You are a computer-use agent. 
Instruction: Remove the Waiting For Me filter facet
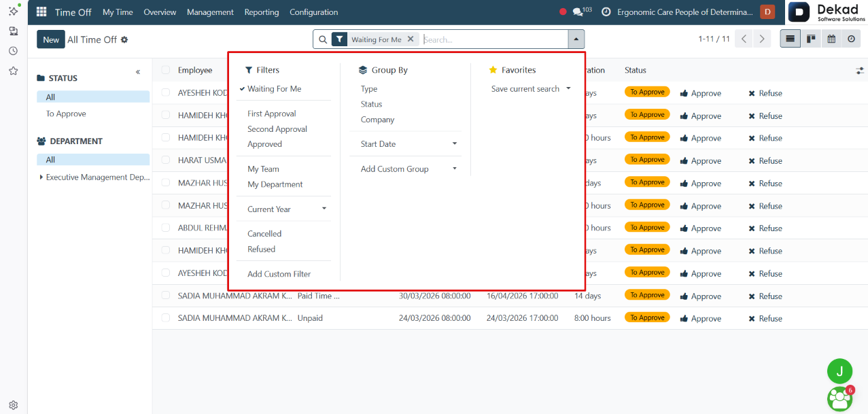click(411, 39)
